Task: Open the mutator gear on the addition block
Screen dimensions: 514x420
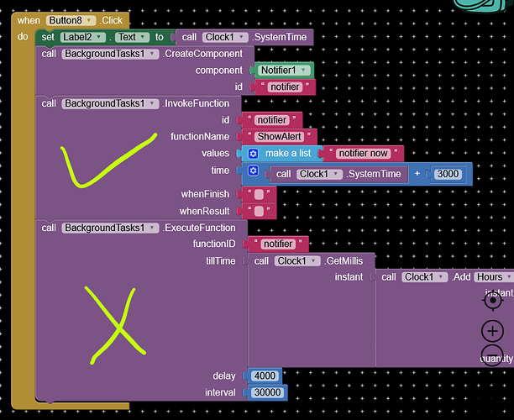Action: (253, 171)
